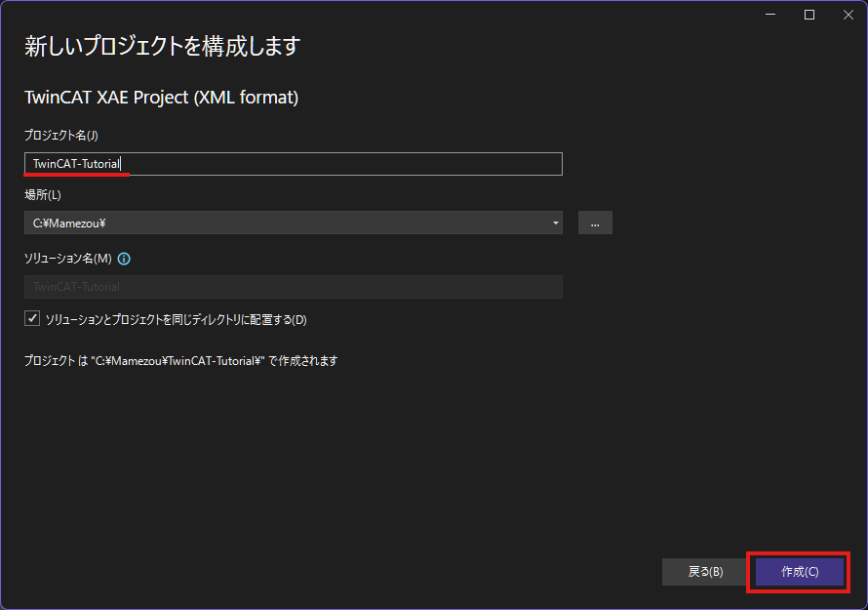This screenshot has width=868, height=610.
Task: Toggle the same-directory placement checkbox
Action: point(33,319)
